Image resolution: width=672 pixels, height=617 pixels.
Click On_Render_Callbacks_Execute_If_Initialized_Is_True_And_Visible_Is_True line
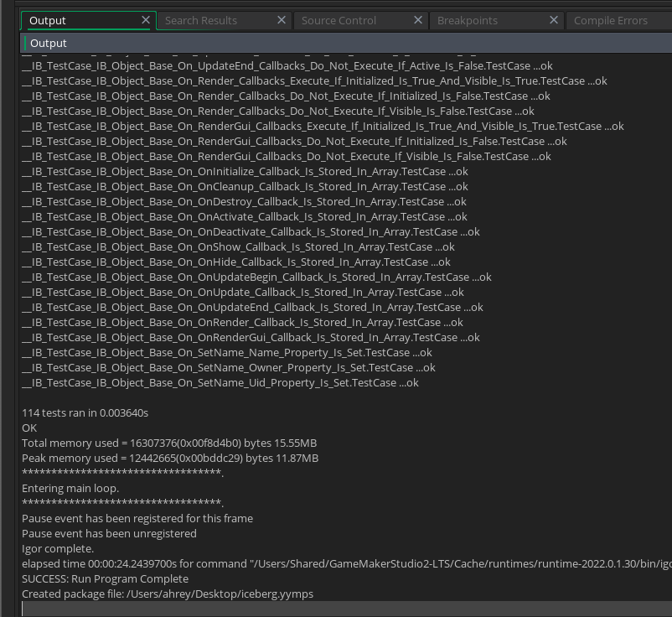click(x=314, y=81)
